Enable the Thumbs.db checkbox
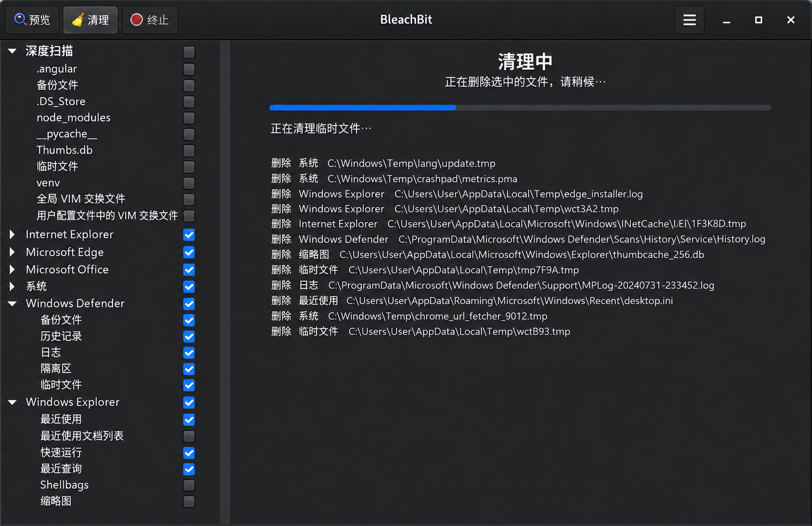Screen dimensions: 812x526 pyautogui.click(x=189, y=151)
